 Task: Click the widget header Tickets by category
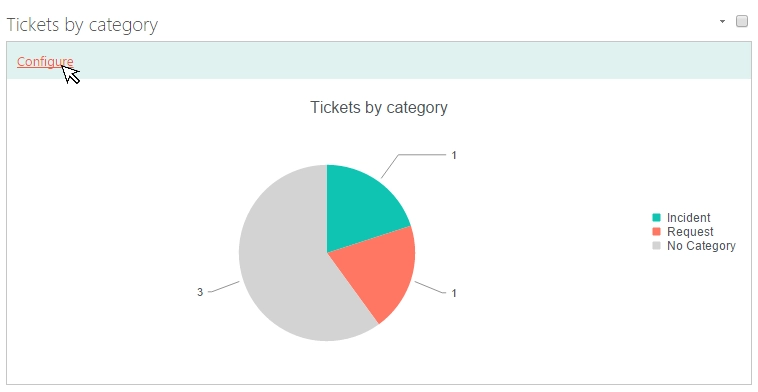coord(82,25)
